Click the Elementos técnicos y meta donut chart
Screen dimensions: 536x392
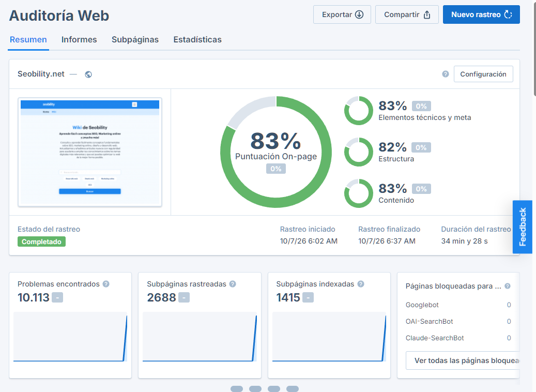tap(359, 111)
